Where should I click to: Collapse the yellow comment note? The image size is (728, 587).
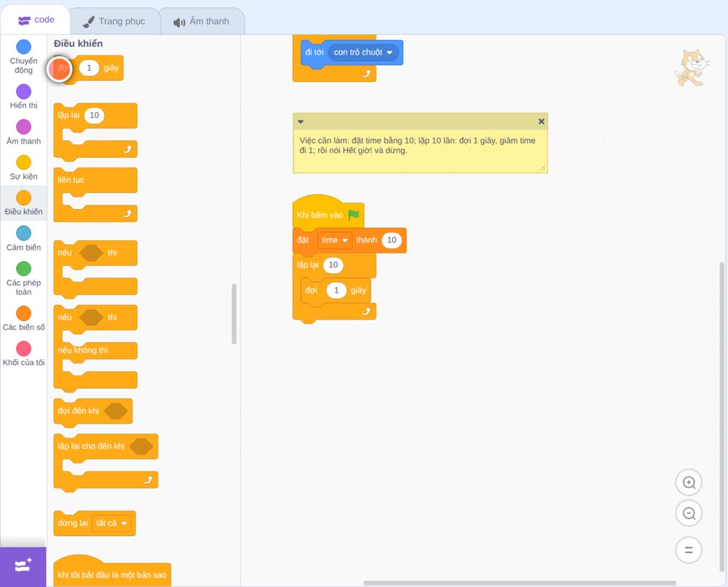click(301, 122)
